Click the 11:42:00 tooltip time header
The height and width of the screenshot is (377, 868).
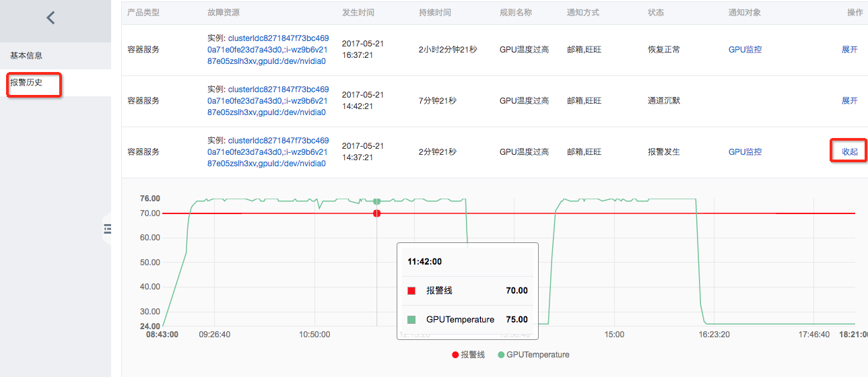[x=425, y=261]
